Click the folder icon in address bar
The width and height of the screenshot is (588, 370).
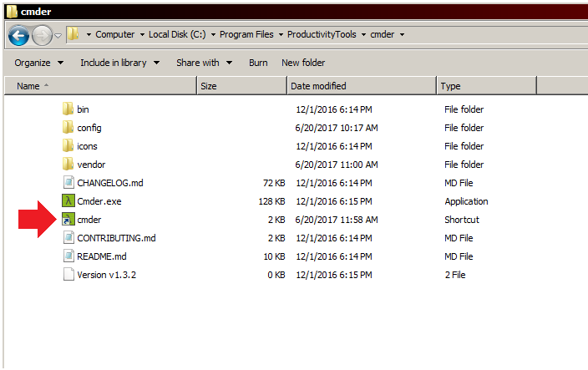[x=73, y=34]
